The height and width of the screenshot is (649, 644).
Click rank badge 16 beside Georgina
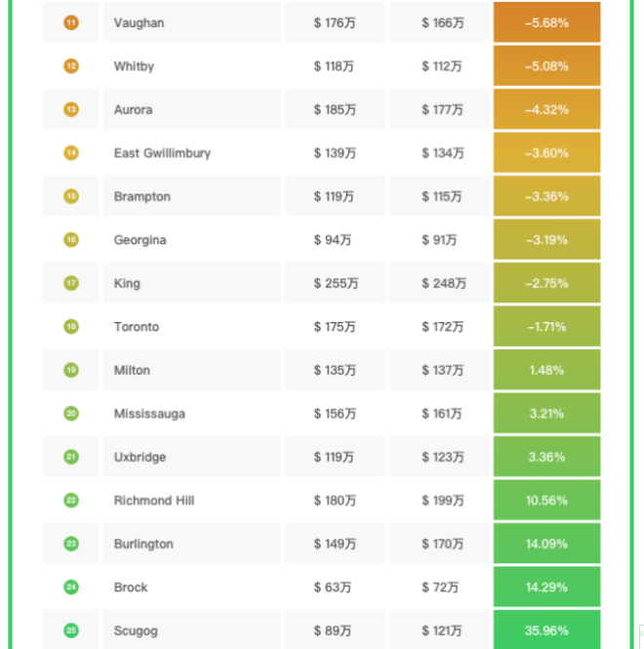(x=71, y=240)
